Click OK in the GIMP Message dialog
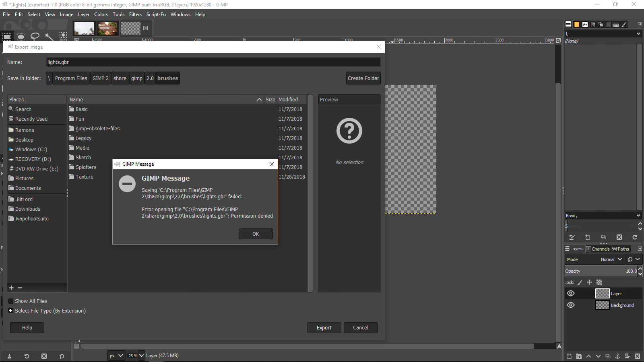 click(256, 234)
